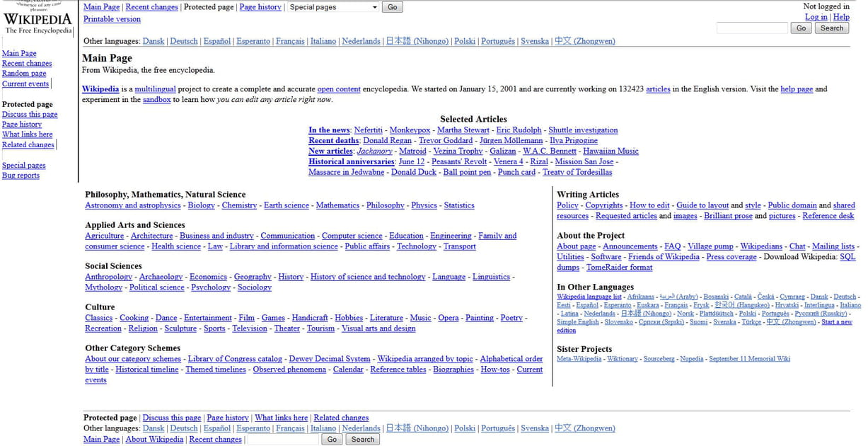
Task: Open the Donald Regan article
Action: coord(387,141)
